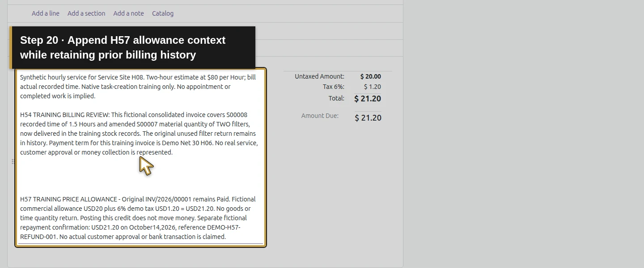644x268 pixels.
Task: Click the Amount Due value $ 21.20
Action: click(x=368, y=118)
